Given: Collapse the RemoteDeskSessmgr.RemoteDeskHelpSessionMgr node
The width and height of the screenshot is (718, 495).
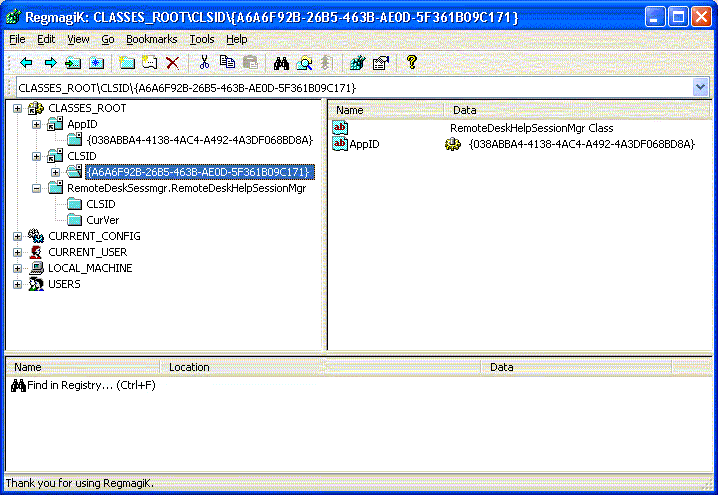Looking at the screenshot, I should click(37, 189).
